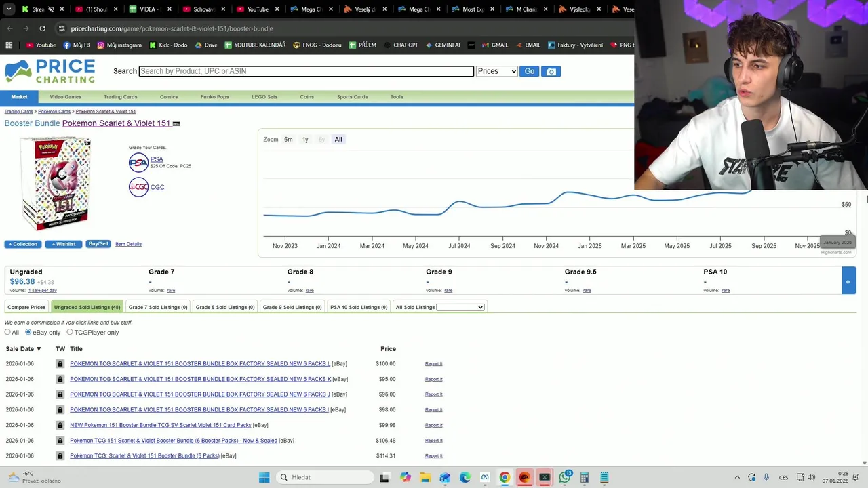Screen dimensions: 868x488
Task: Click the lock icon on the $100.00 row
Action: pyautogui.click(x=60, y=363)
